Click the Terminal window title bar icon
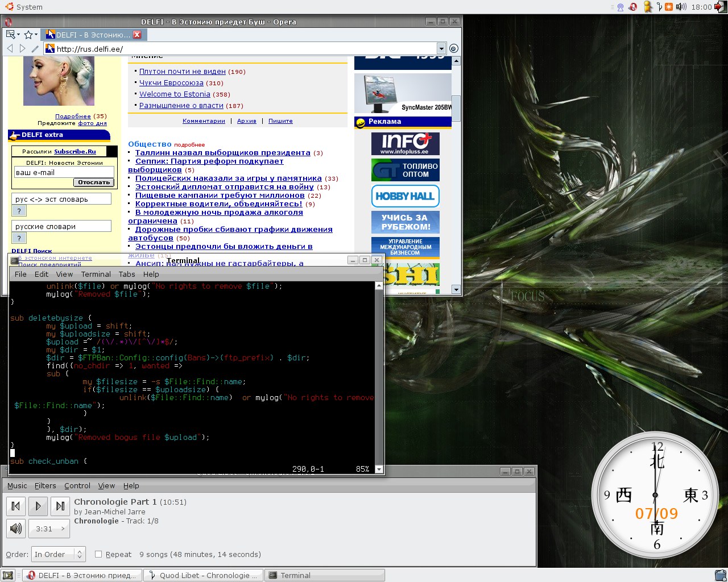This screenshot has height=582, width=728. pos(15,260)
